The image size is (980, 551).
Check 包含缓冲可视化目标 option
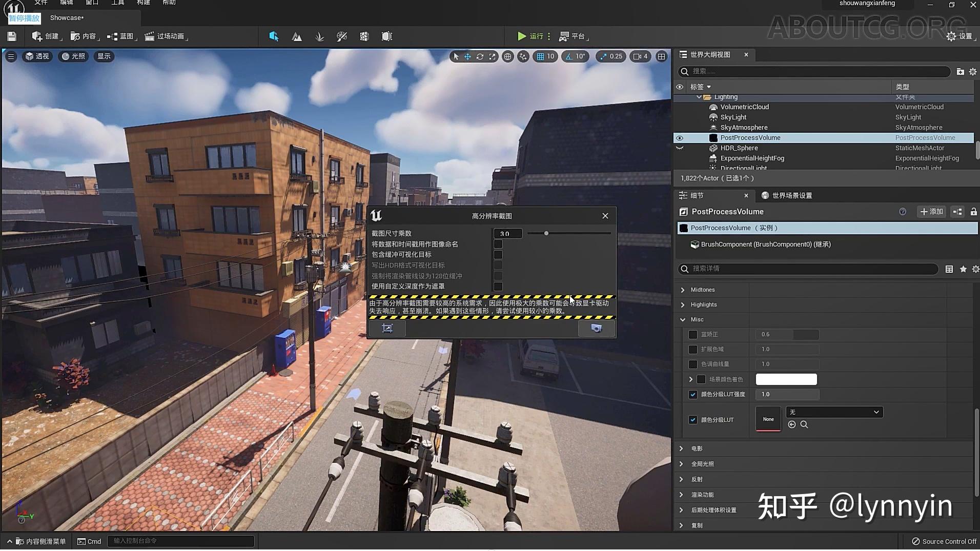point(498,255)
